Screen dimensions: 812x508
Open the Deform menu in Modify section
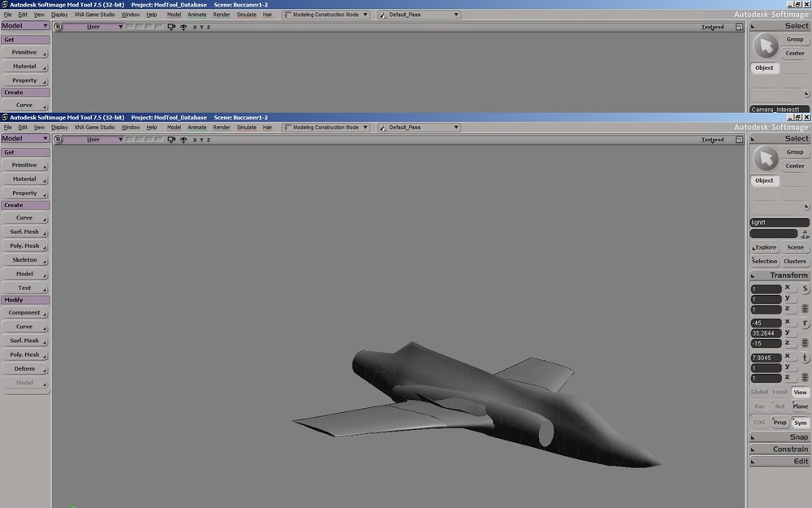click(x=25, y=369)
